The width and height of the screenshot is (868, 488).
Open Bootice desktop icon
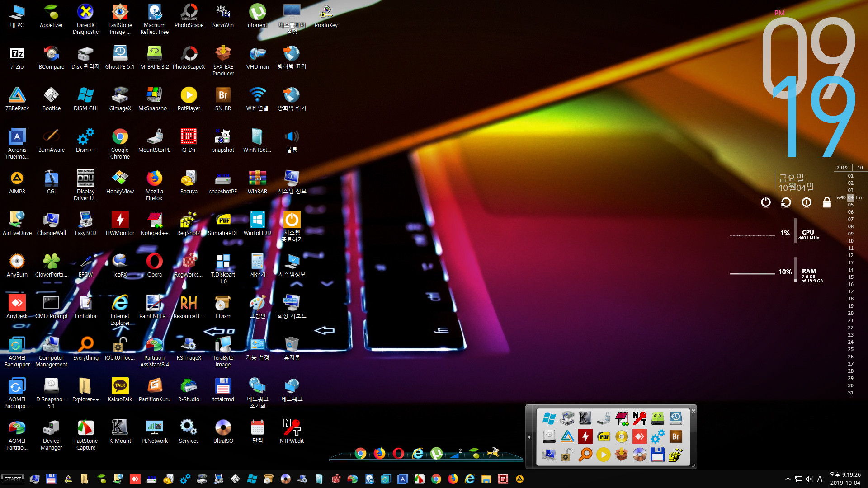tap(51, 99)
